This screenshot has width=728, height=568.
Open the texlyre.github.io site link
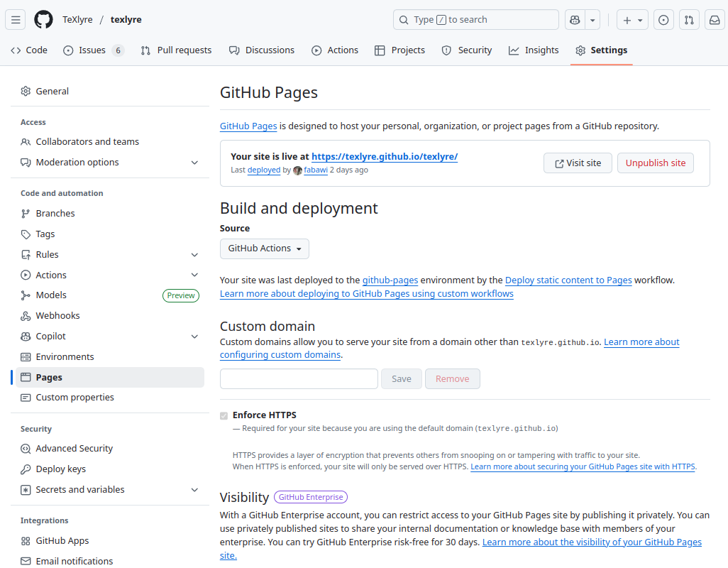pos(384,156)
